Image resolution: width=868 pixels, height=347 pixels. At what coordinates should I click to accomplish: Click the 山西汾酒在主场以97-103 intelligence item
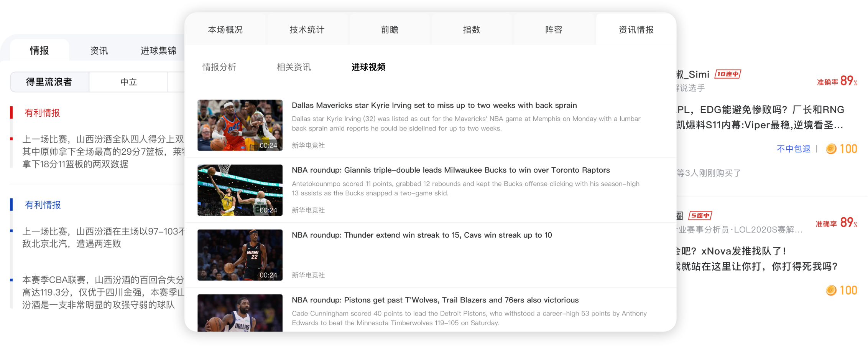[103, 238]
